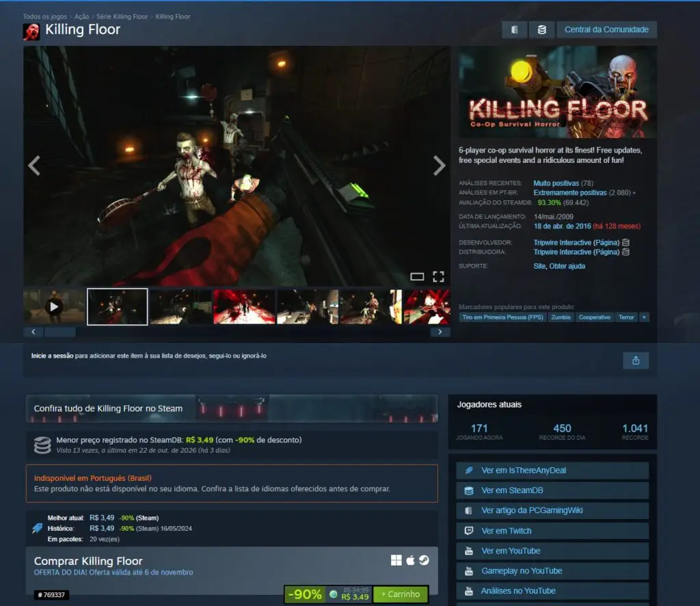Click the -90% discount badge

click(x=305, y=594)
